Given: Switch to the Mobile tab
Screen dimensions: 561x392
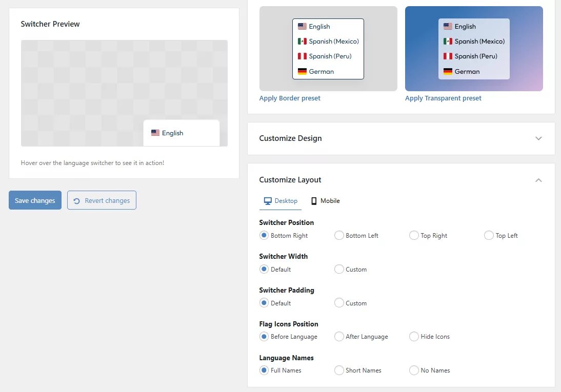Looking at the screenshot, I should click(x=325, y=201).
